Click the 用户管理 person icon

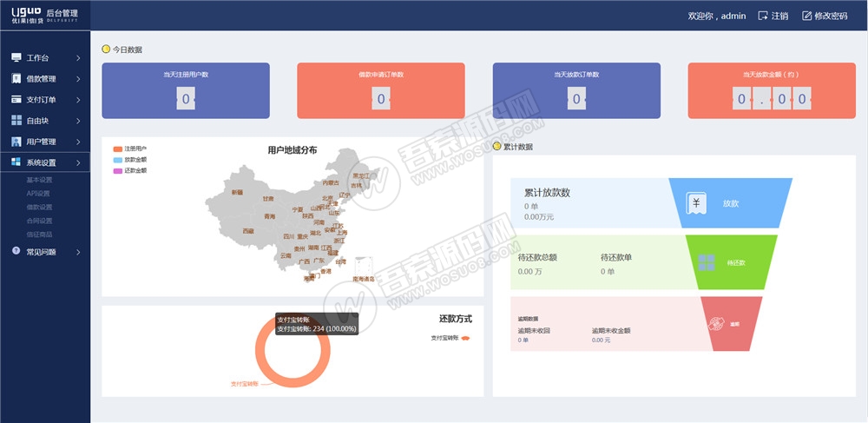[16, 142]
